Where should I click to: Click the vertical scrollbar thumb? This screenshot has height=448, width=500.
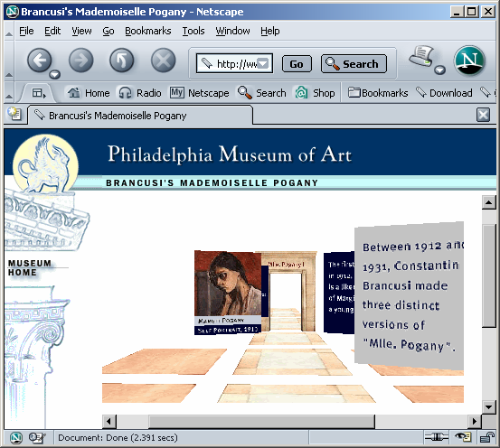point(488,275)
